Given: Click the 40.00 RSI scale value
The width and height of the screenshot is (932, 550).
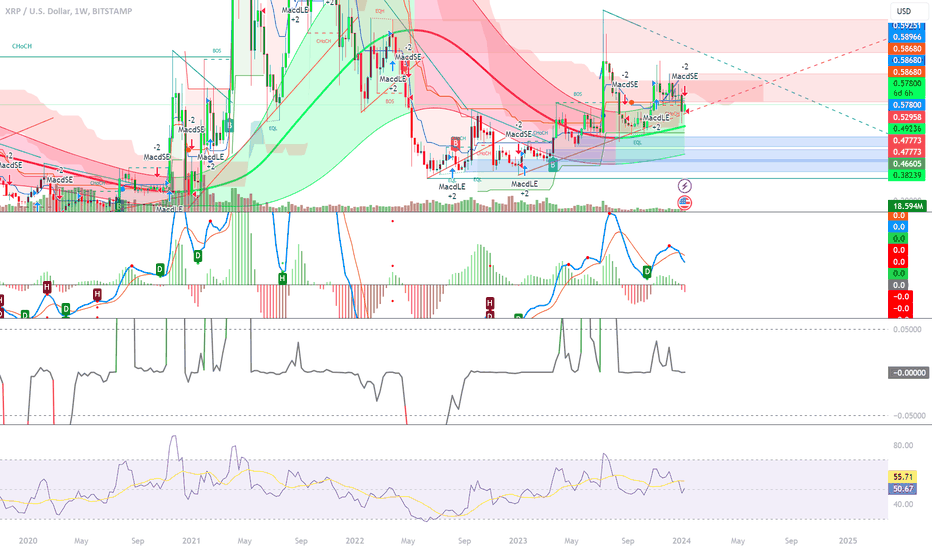Looking at the screenshot, I should click(903, 504).
